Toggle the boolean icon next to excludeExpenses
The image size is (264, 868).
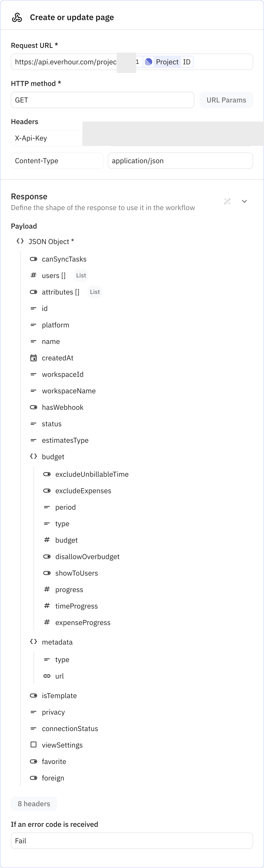coord(47,491)
